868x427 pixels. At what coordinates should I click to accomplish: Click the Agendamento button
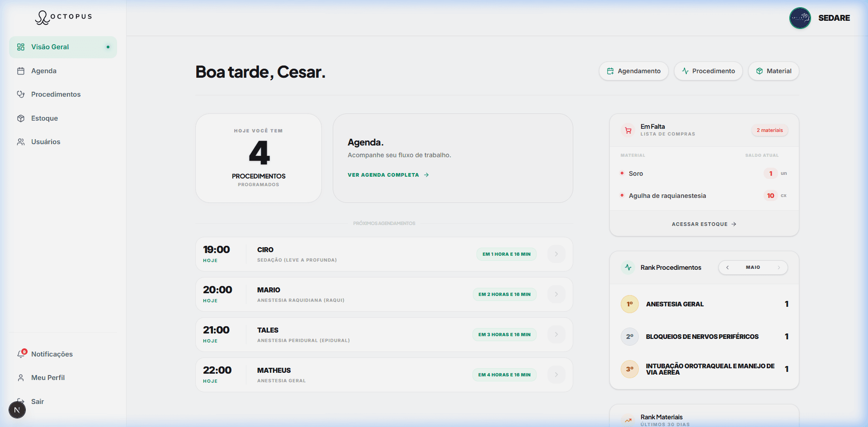[x=634, y=71]
